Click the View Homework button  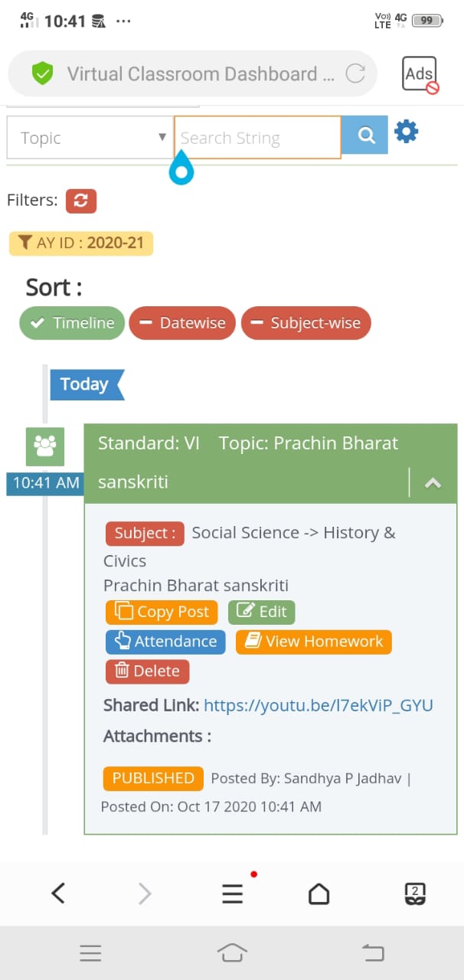314,642
